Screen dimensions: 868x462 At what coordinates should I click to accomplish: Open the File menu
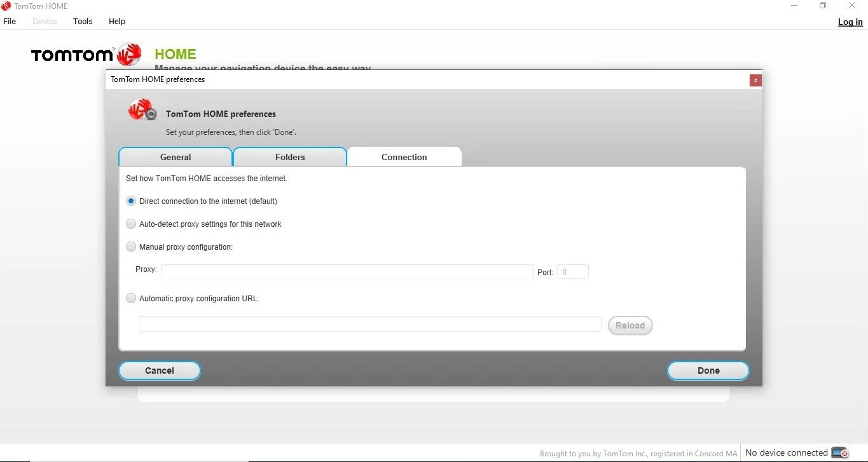click(x=10, y=21)
